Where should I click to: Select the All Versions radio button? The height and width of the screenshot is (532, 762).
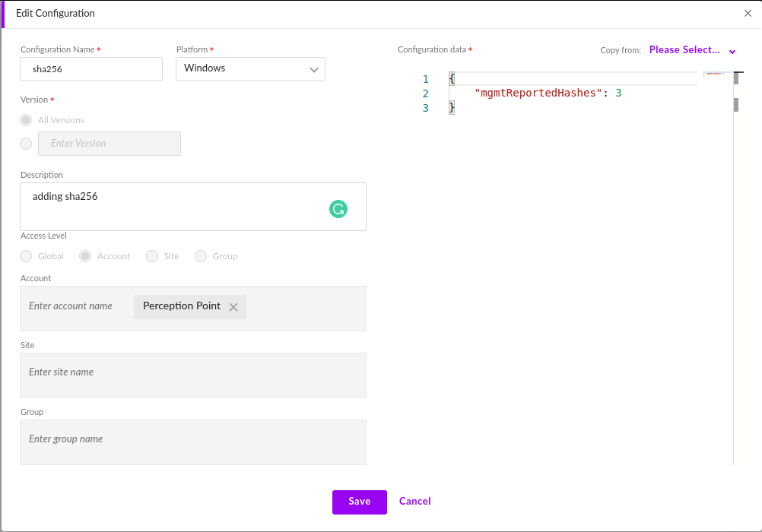click(x=27, y=120)
